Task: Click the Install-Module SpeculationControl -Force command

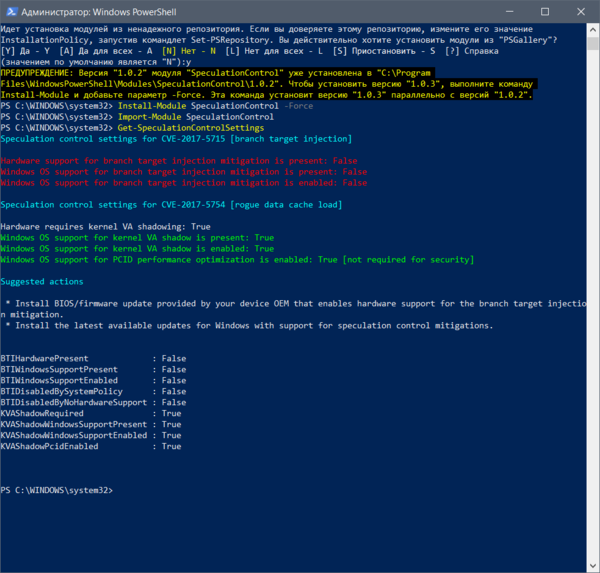Action: (x=215, y=106)
